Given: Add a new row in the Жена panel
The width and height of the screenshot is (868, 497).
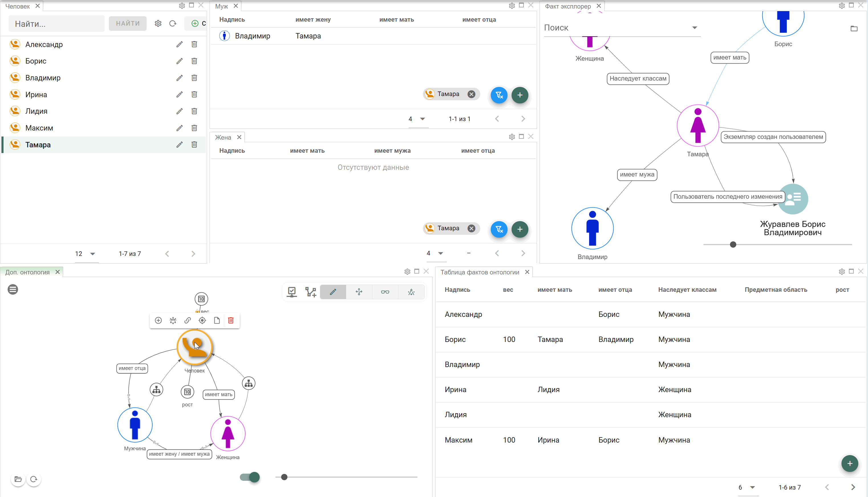Looking at the screenshot, I should click(520, 229).
